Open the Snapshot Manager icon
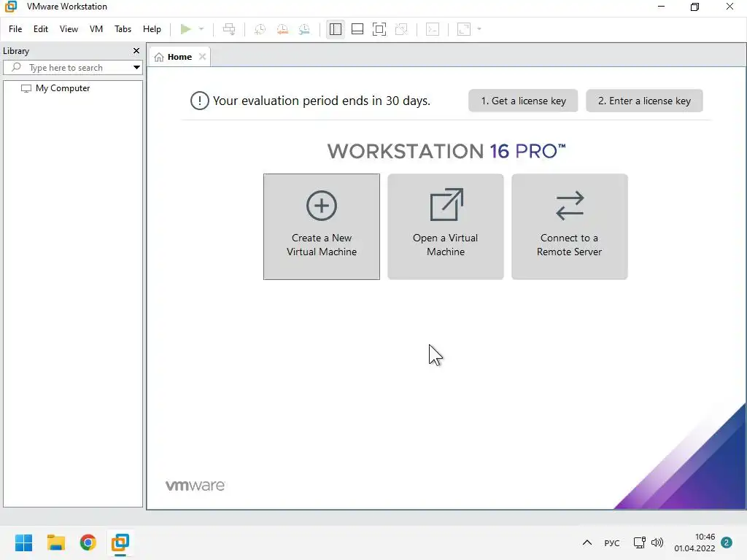 pos(304,29)
